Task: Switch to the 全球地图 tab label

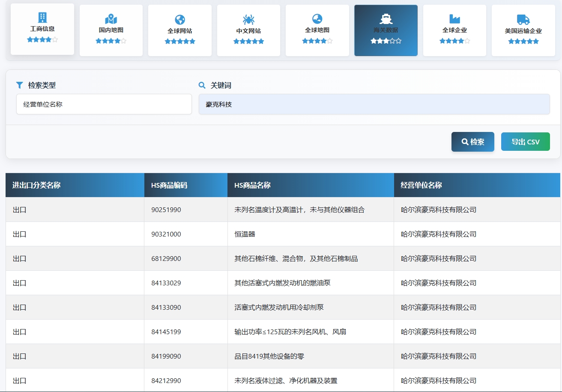Action: (x=317, y=30)
